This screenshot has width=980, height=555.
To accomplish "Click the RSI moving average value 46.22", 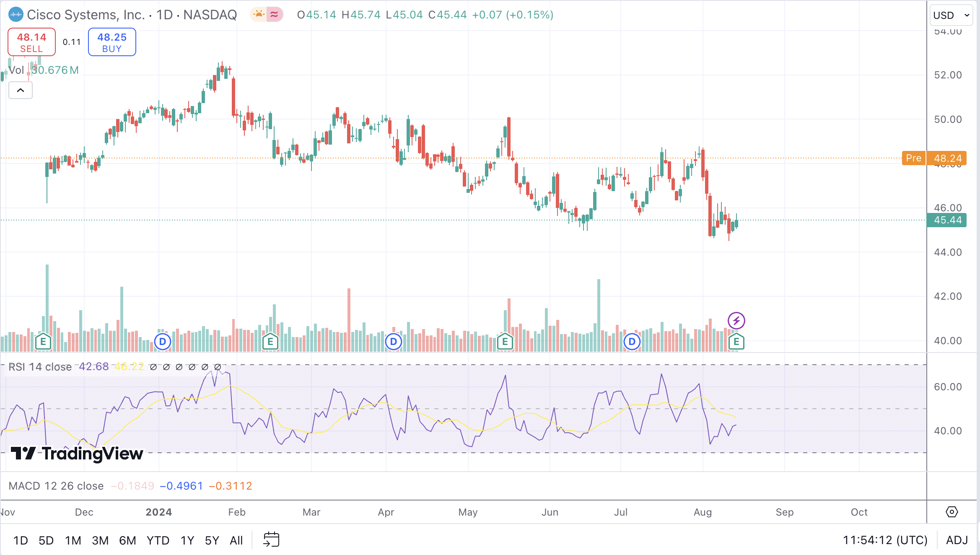I will point(129,367).
